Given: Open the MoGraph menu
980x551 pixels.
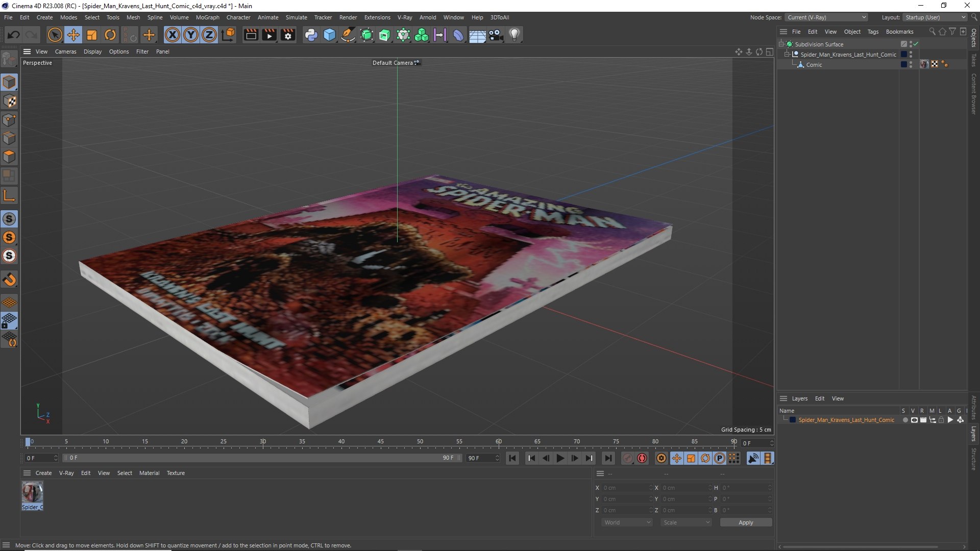Looking at the screenshot, I should 207,17.
